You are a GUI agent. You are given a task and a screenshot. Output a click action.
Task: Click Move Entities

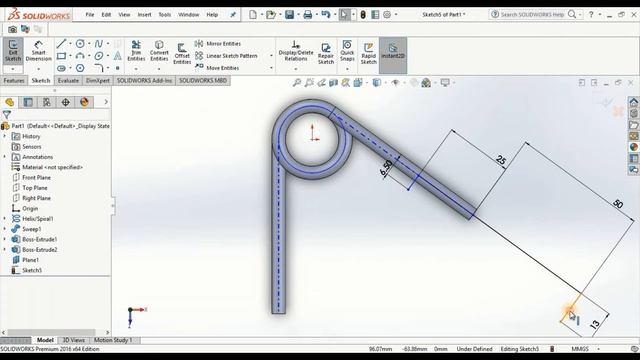tap(217, 68)
